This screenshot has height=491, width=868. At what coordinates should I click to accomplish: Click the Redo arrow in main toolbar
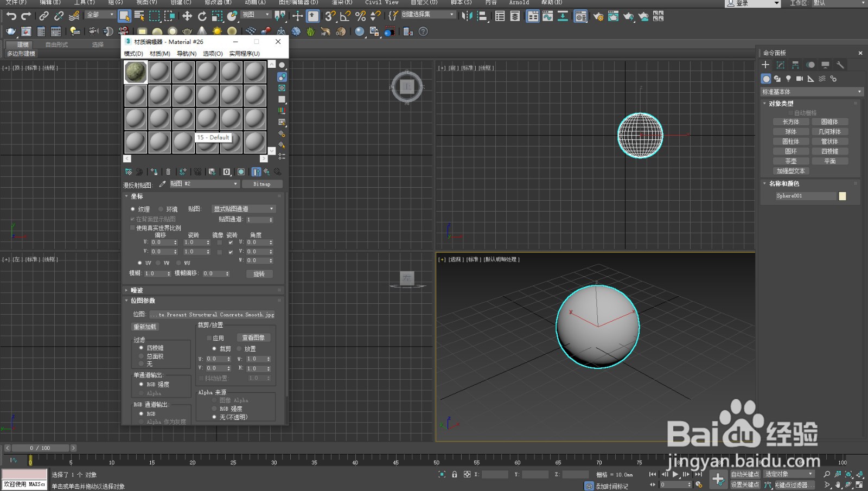(x=25, y=16)
